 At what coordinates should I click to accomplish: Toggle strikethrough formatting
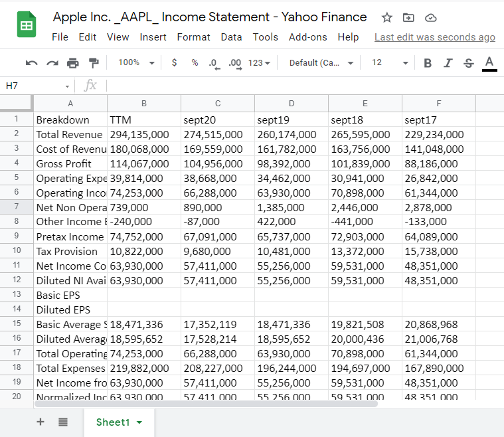(469, 63)
